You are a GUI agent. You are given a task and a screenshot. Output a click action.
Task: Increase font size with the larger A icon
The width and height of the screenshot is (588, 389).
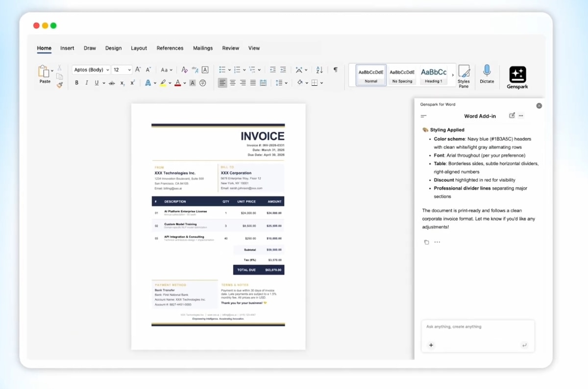138,70
